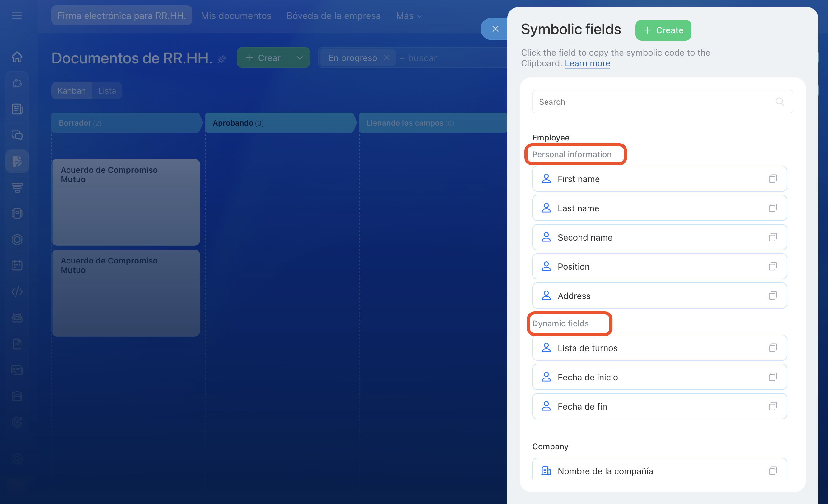Click the copy icon for Fecha de inicio
828x504 pixels.
pos(773,377)
